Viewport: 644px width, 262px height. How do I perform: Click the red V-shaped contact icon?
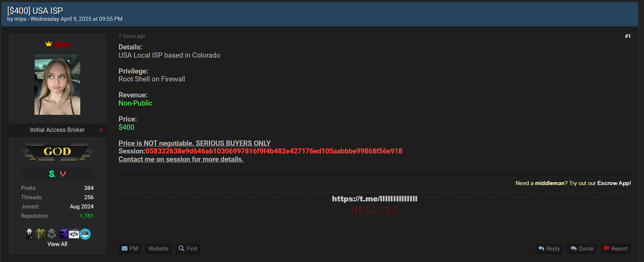click(x=63, y=174)
